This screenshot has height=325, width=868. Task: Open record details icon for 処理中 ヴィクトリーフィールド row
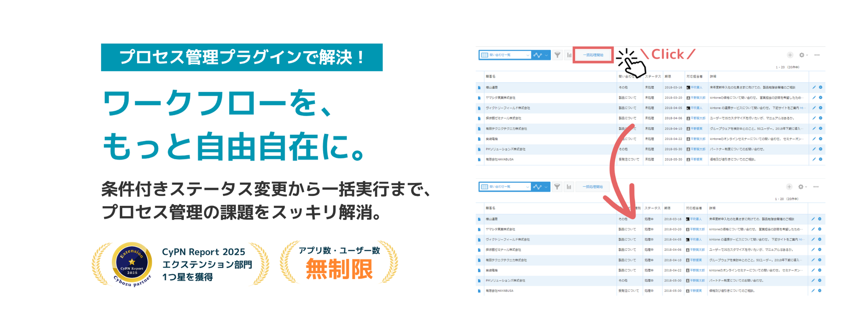tap(479, 240)
